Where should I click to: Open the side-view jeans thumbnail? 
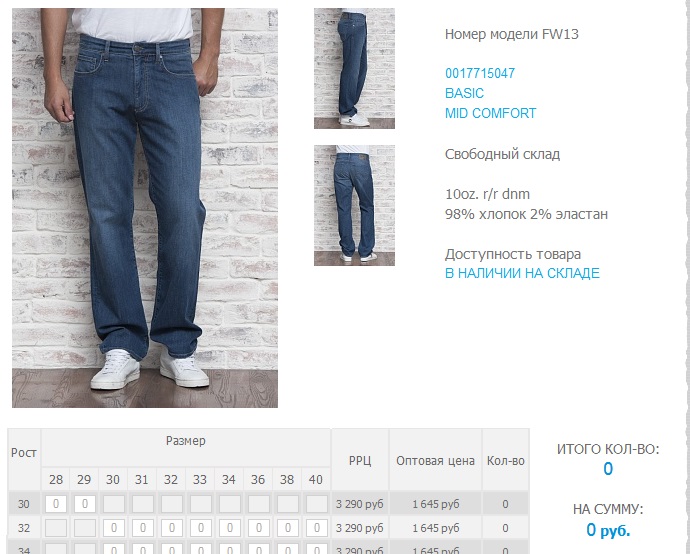click(x=354, y=68)
